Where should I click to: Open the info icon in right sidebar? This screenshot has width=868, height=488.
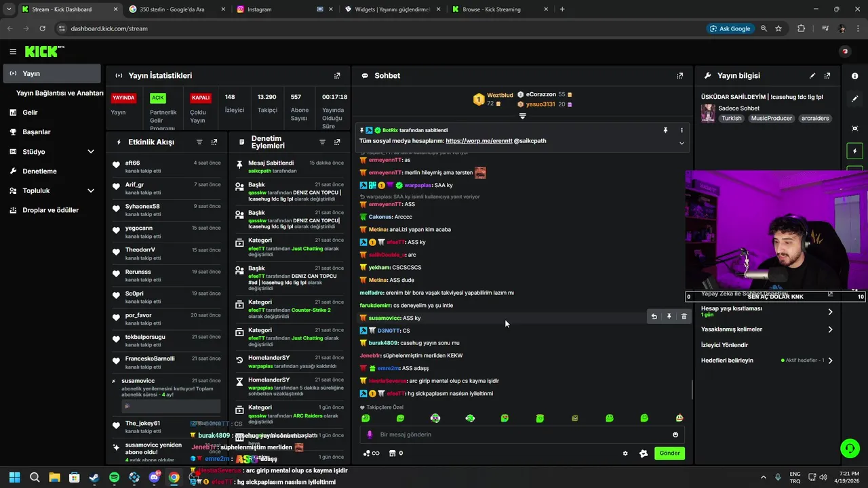[x=855, y=76]
